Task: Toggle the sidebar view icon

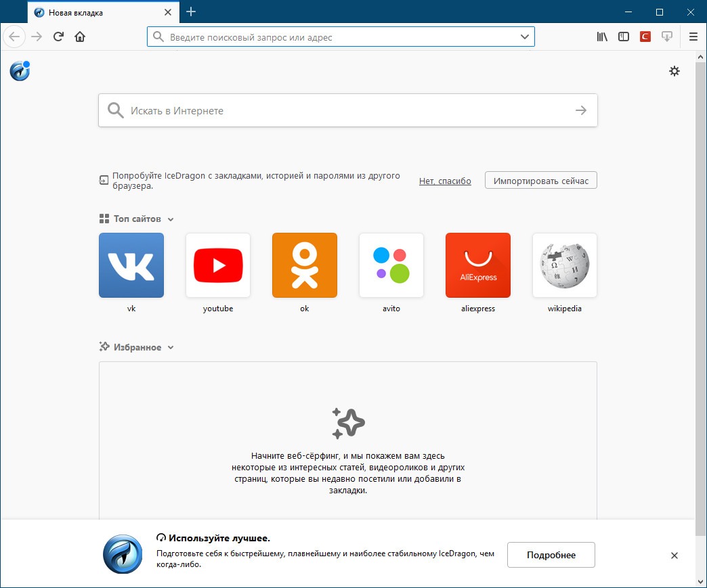Action: pos(624,37)
